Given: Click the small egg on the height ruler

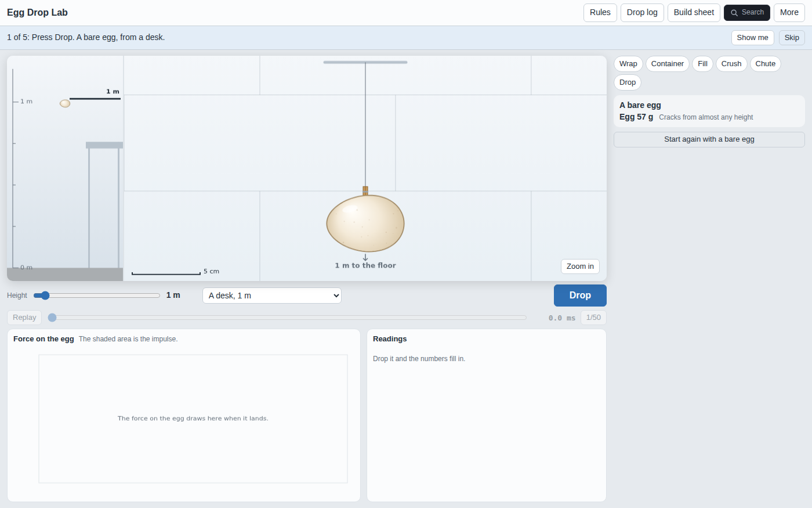Looking at the screenshot, I should (65, 103).
